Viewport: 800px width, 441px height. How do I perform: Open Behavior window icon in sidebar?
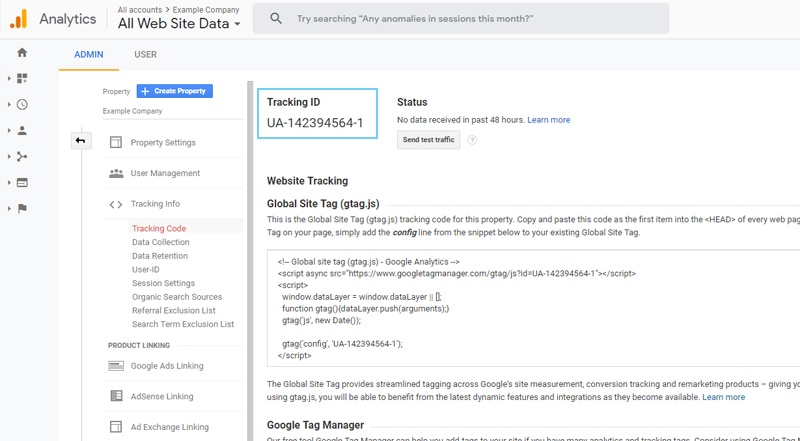coord(22,182)
